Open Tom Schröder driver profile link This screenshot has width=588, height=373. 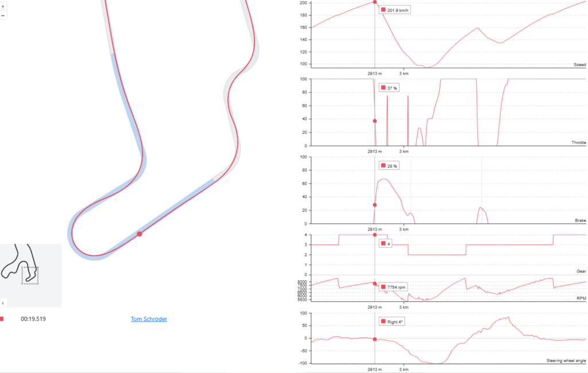tap(149, 319)
